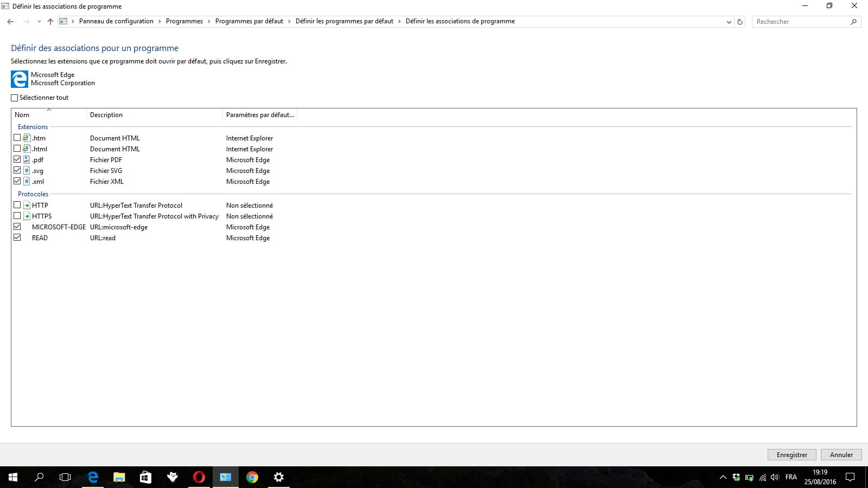This screenshot has width=868, height=488.
Task: Sort by the Description column header
Action: 155,115
